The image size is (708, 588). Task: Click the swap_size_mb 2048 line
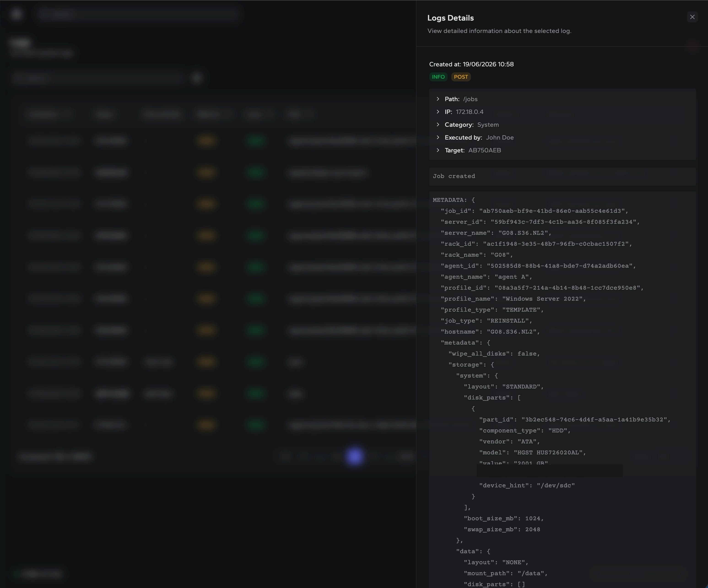tap(502, 529)
